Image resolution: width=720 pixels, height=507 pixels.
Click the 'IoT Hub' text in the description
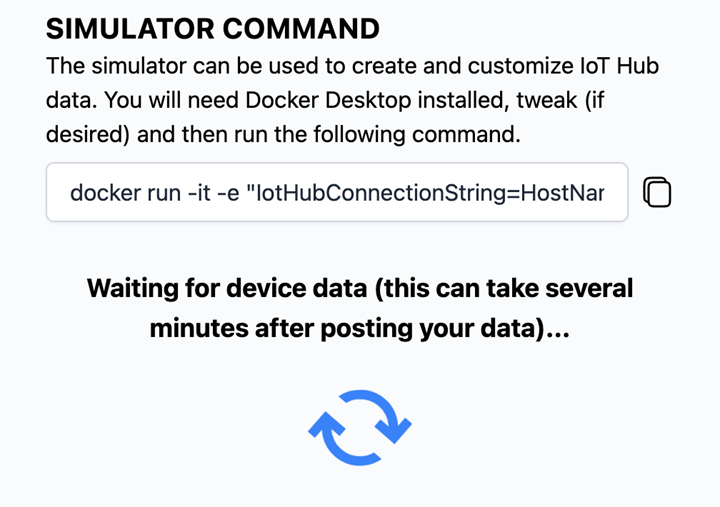coord(617,66)
